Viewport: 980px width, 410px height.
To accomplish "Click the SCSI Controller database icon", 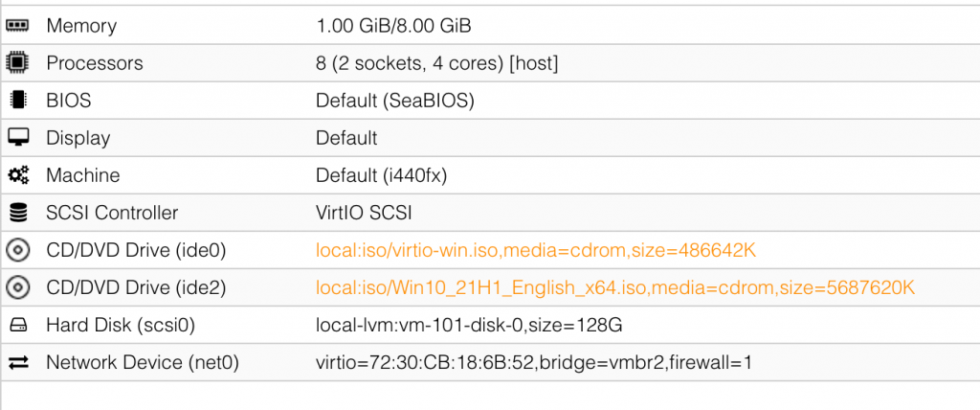I will 17,213.
